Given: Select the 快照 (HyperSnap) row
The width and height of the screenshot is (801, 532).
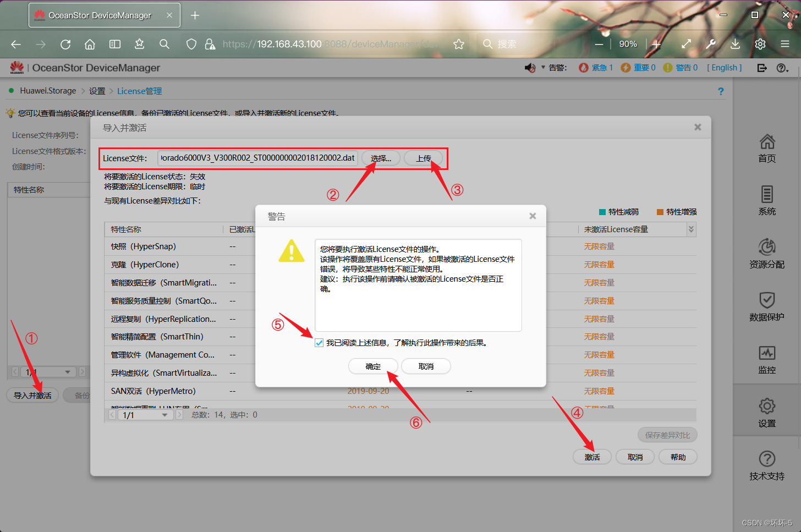Looking at the screenshot, I should pyautogui.click(x=400, y=246).
